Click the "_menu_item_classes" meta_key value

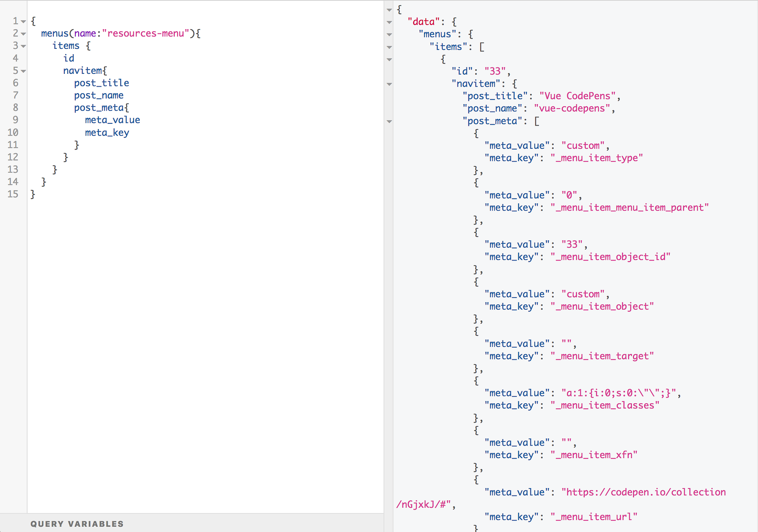605,405
